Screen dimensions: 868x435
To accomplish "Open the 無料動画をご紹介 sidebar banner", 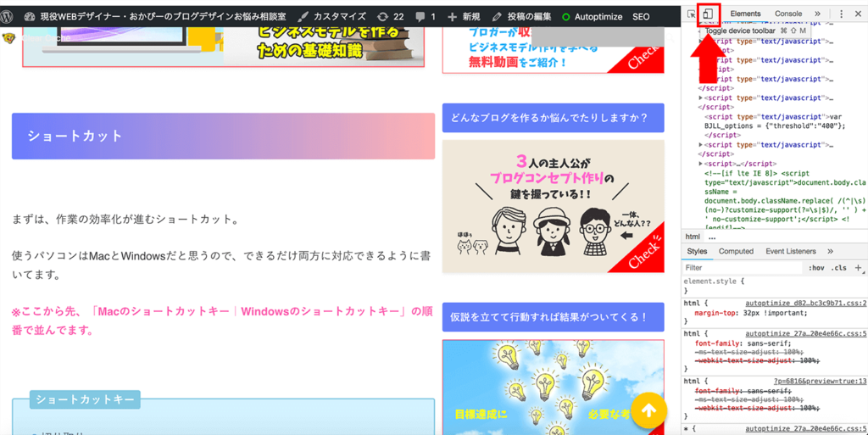I will pos(553,50).
